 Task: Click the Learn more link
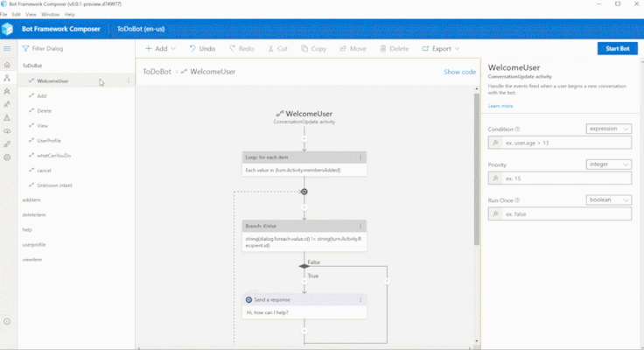pyautogui.click(x=500, y=106)
